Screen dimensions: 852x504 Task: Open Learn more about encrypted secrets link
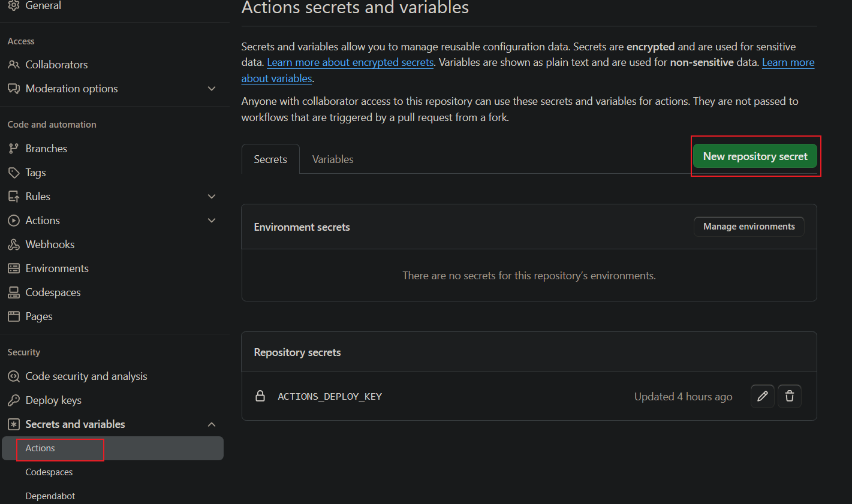click(x=350, y=62)
